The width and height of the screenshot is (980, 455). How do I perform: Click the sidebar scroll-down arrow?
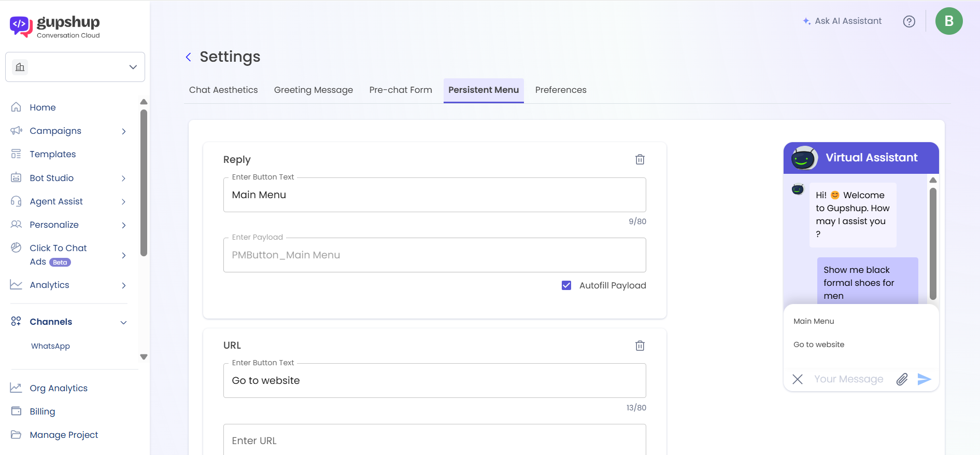point(144,357)
